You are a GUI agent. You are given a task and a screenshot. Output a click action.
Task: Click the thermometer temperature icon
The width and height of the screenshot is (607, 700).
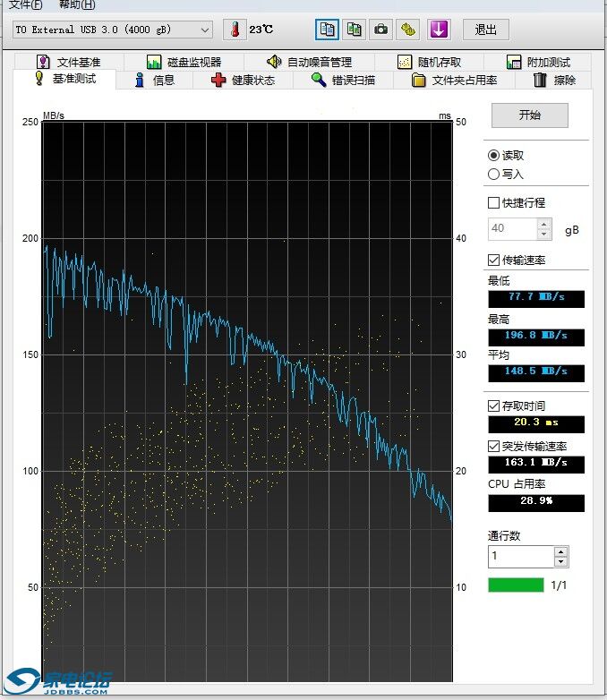[x=235, y=30]
